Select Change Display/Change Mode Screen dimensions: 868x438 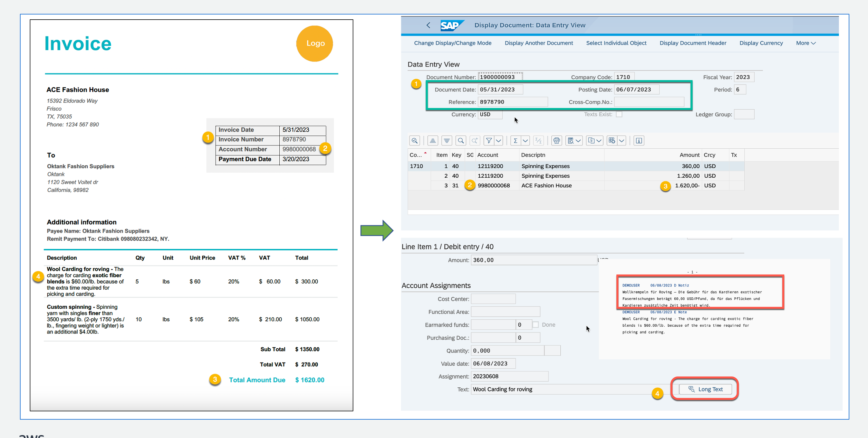[x=453, y=43]
